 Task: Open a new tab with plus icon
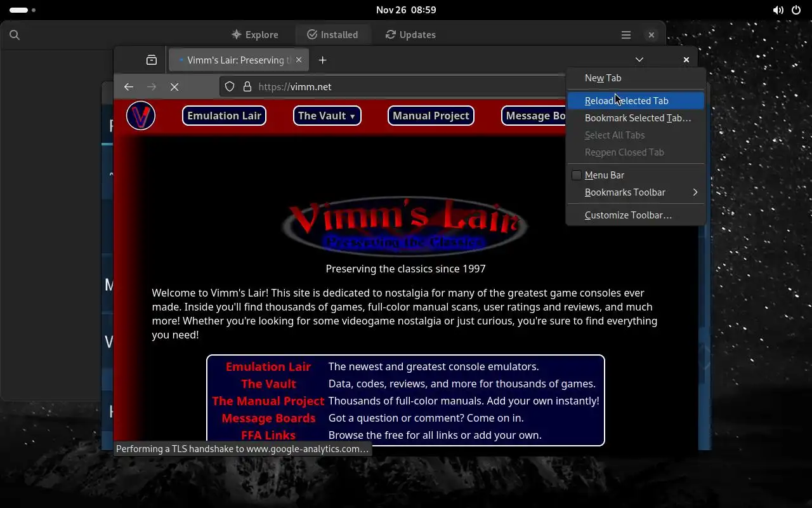pos(322,60)
